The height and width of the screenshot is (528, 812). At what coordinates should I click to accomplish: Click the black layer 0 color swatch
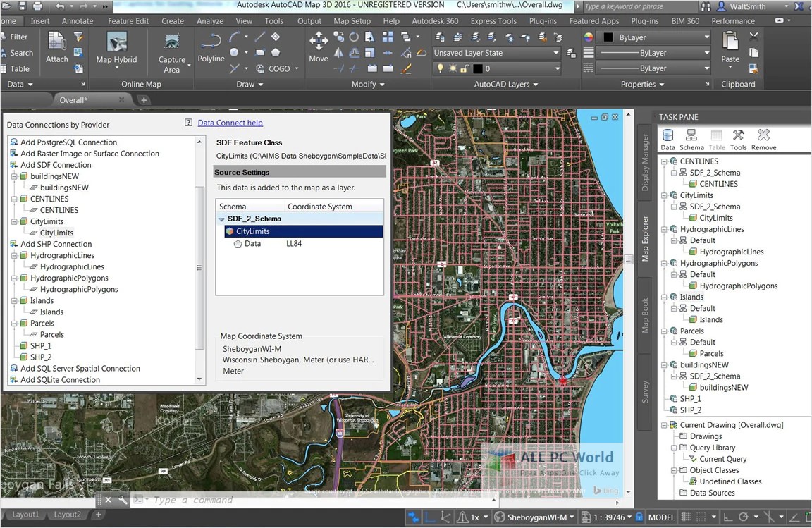477,68
